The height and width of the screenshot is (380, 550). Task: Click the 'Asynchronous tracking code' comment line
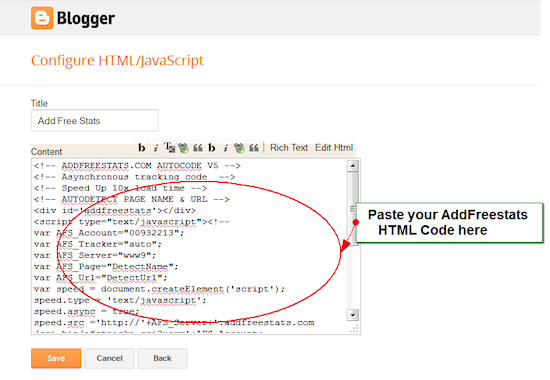pos(134,177)
